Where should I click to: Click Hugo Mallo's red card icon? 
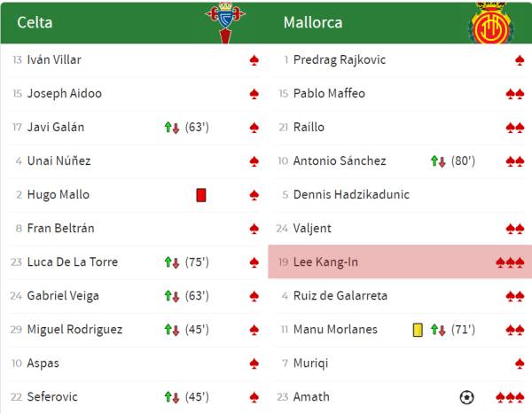(x=201, y=195)
